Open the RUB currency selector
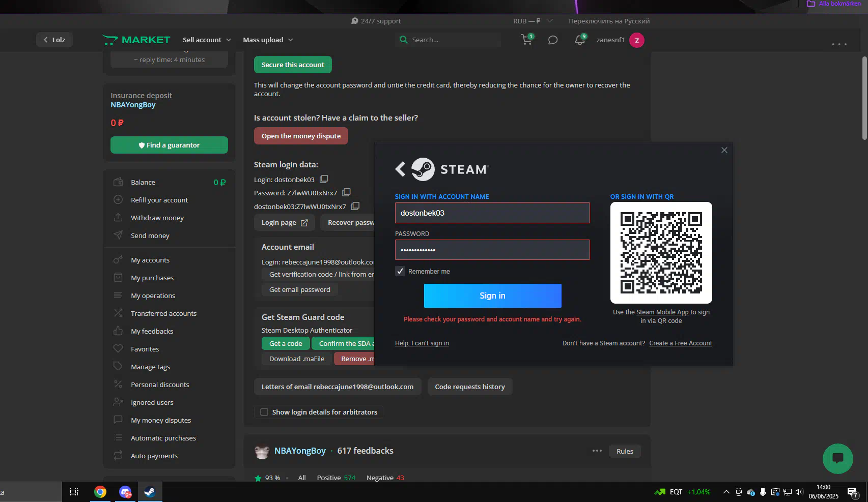 point(533,21)
